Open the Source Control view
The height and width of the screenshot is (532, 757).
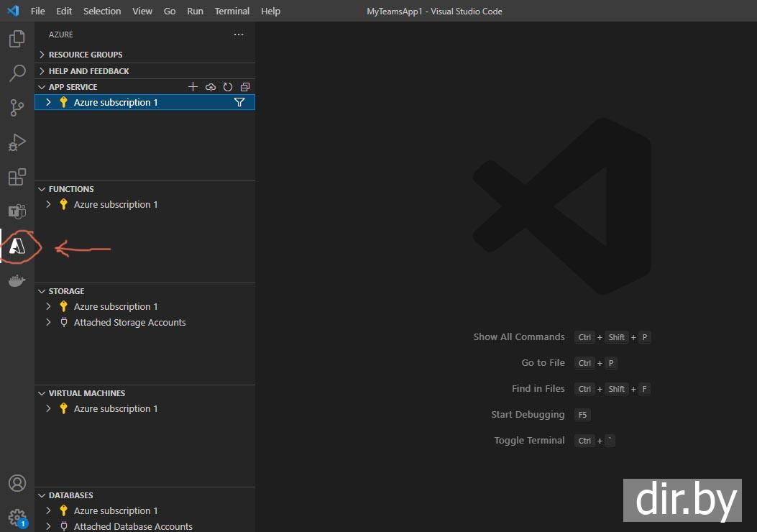17,108
